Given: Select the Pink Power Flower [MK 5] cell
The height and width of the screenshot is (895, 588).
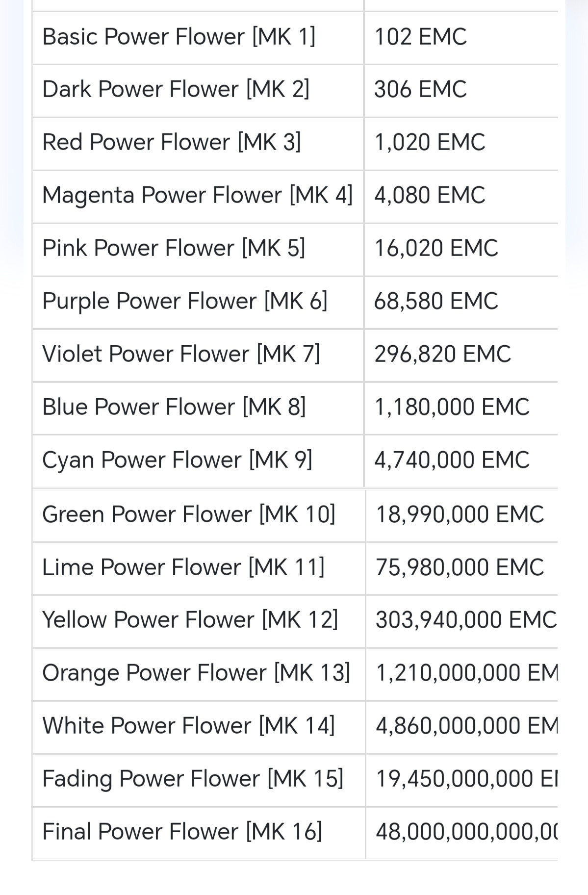Looking at the screenshot, I should pos(198,250).
